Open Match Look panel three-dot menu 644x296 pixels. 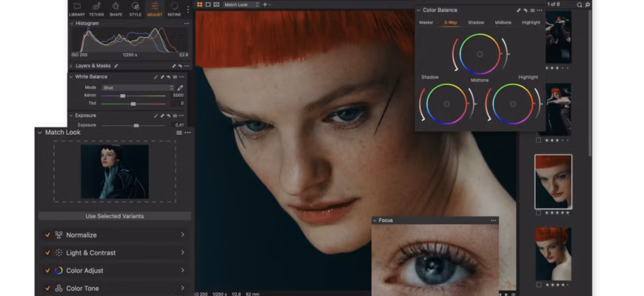coord(188,132)
